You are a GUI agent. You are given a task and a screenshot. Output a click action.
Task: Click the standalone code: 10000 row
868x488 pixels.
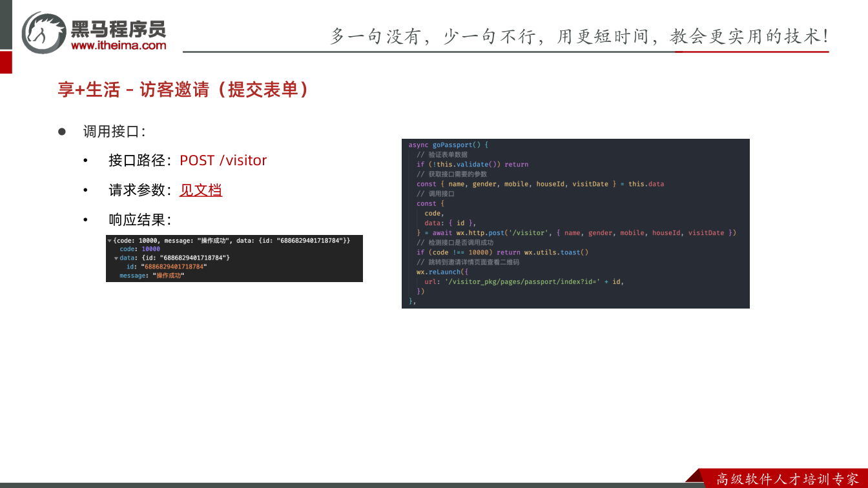click(139, 249)
